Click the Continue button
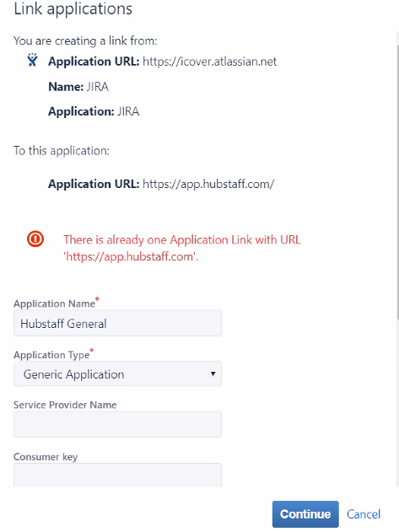This screenshot has height=532, width=399. 305,514
